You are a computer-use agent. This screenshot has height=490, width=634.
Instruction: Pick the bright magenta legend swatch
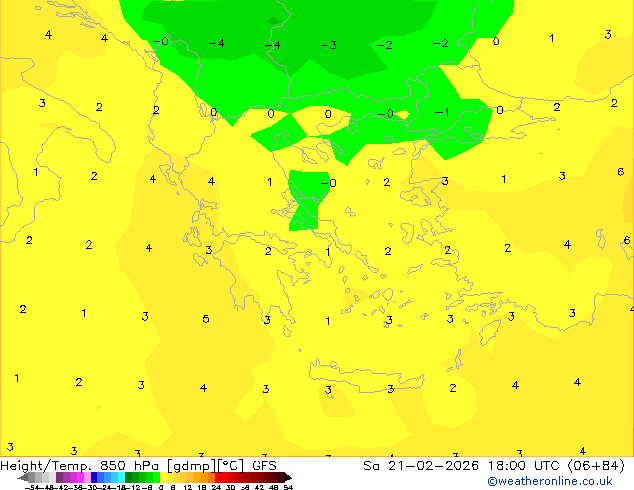click(80, 477)
